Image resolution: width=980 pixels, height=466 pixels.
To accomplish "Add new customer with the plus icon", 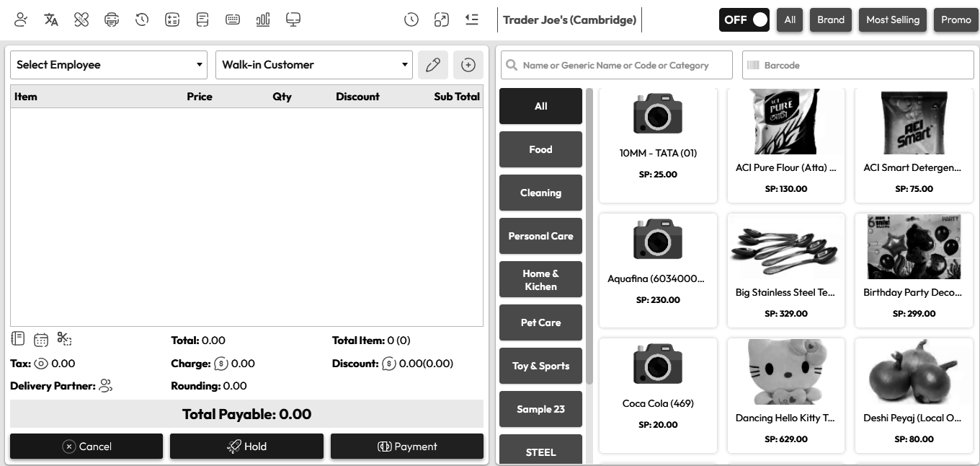I will pos(468,65).
